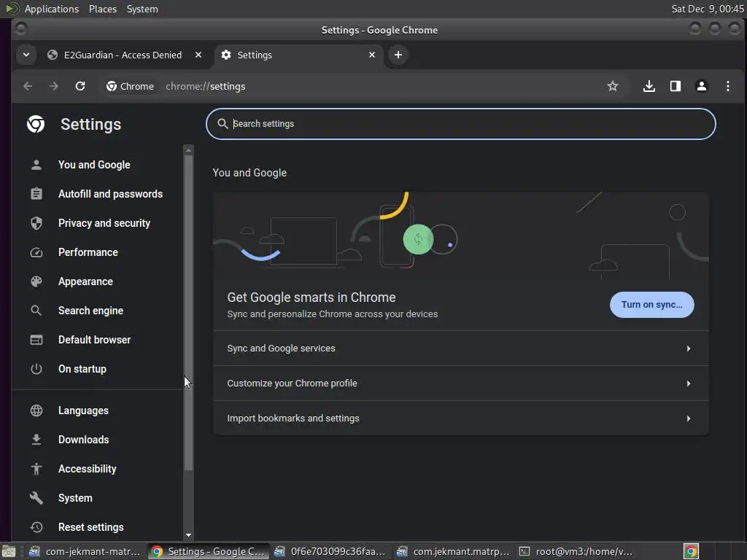Viewport: 747px width, 560px height.
Task: Go forward with the forward arrow
Action: point(54,86)
